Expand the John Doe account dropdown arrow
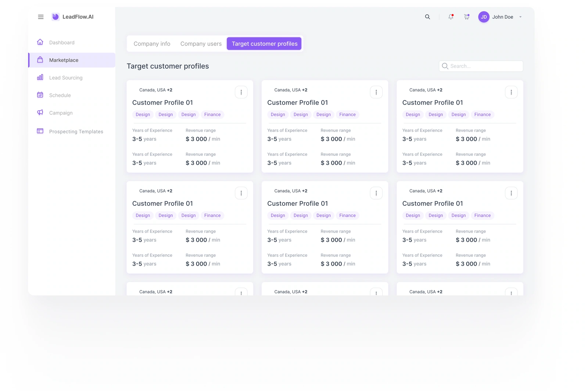This screenshot has height=391, width=588. tap(520, 17)
